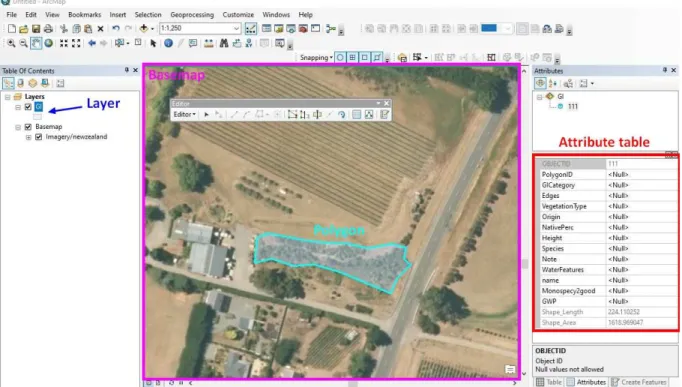This screenshot has width=682, height=387.
Task: Click the Find binoculars icon
Action: coord(224,43)
